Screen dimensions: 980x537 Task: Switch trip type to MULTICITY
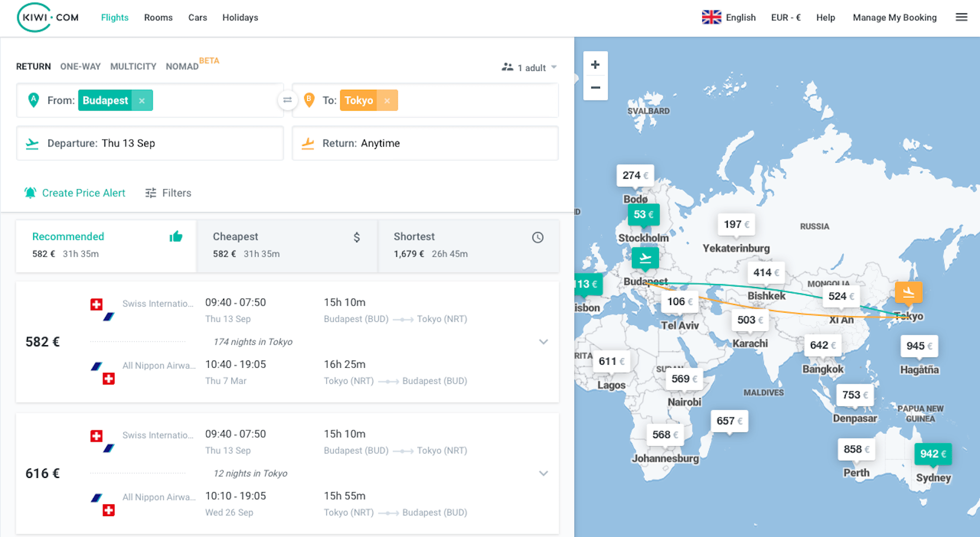(x=133, y=67)
